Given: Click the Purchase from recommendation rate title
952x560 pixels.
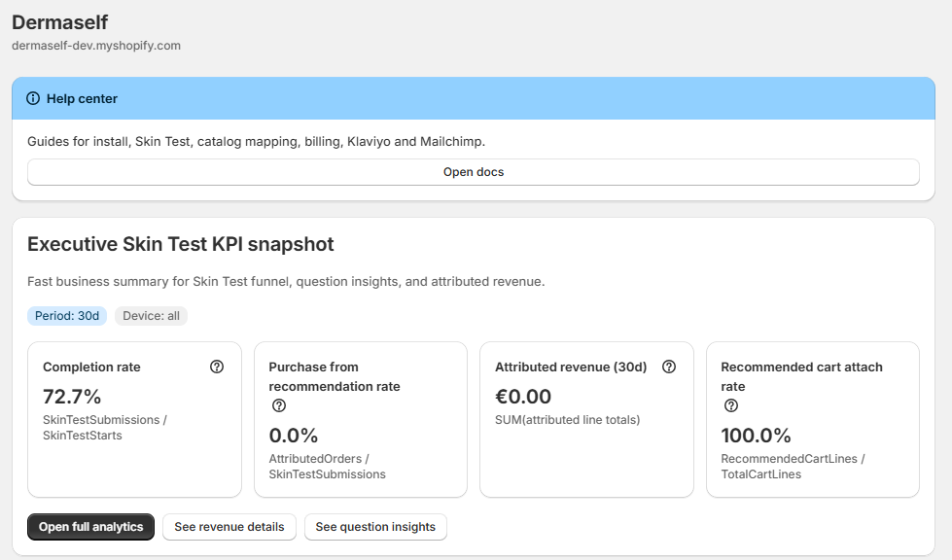Looking at the screenshot, I should (335, 377).
